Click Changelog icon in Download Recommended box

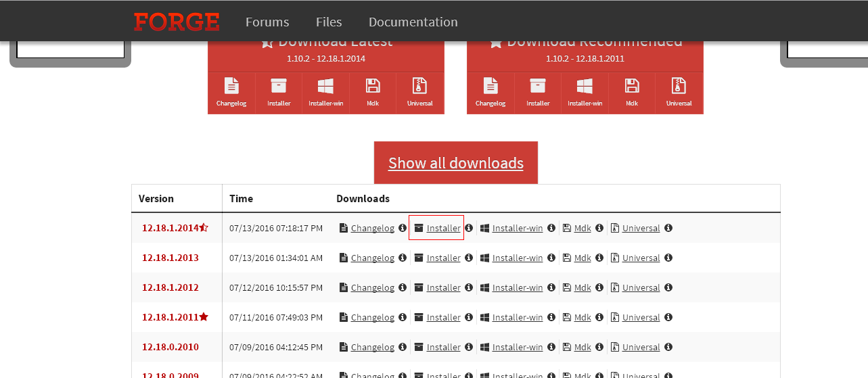pyautogui.click(x=490, y=87)
